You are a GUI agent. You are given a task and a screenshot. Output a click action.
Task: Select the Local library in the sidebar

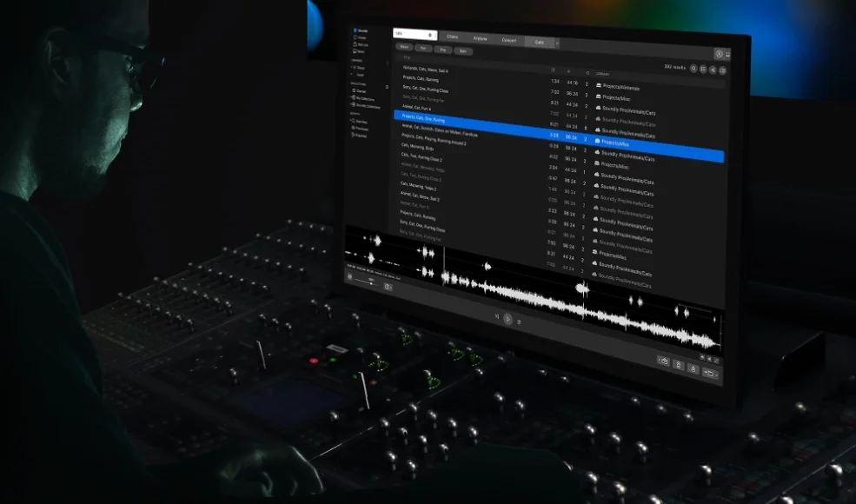[x=358, y=74]
